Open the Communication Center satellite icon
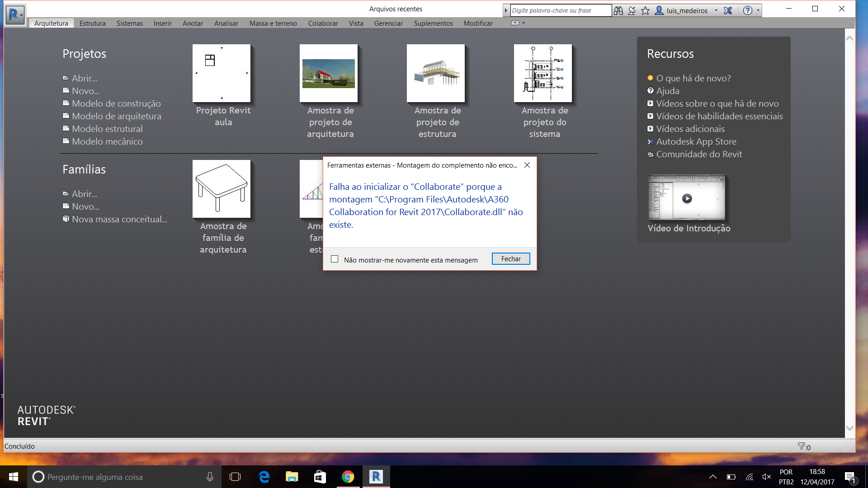Viewport: 868px width, 488px height. click(632, 10)
